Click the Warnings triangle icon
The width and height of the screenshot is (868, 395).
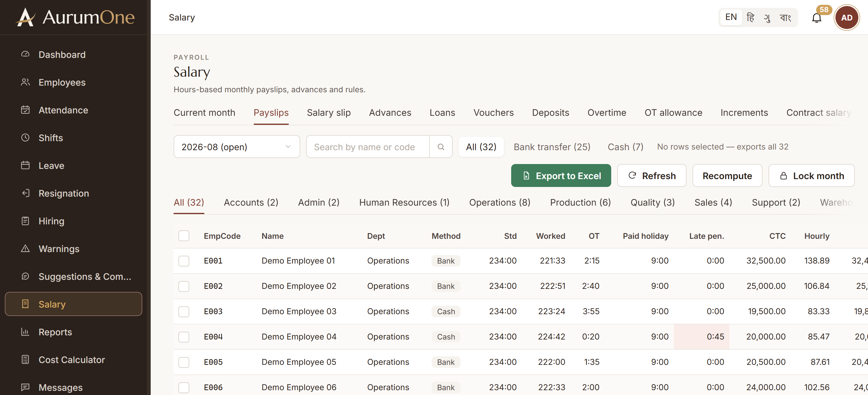point(25,248)
